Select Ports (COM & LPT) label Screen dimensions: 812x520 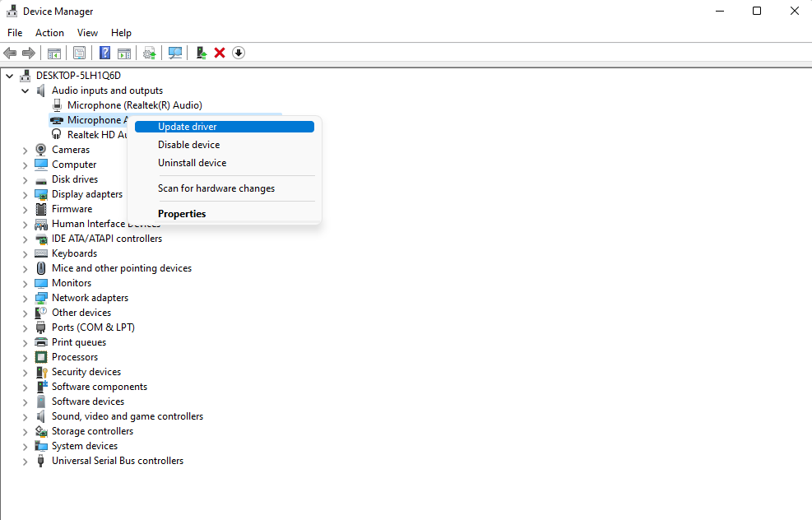coord(93,327)
